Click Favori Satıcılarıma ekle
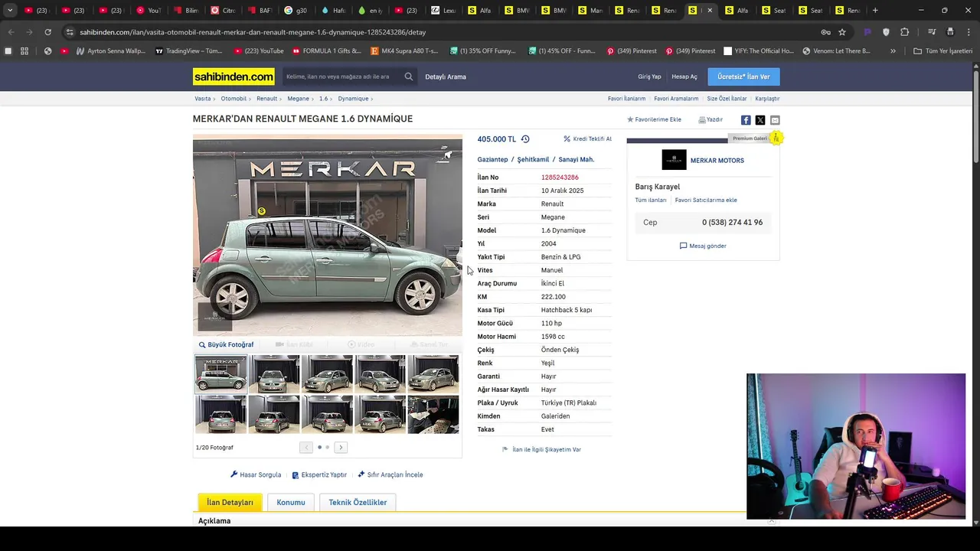The width and height of the screenshot is (980, 551). [x=706, y=200]
